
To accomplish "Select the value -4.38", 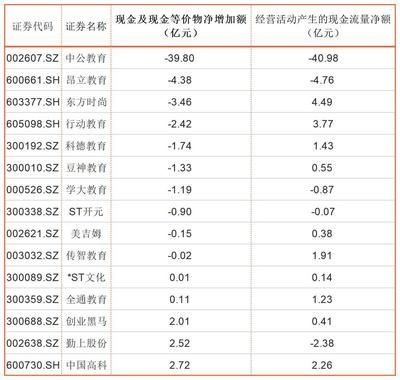I will click(x=179, y=80).
